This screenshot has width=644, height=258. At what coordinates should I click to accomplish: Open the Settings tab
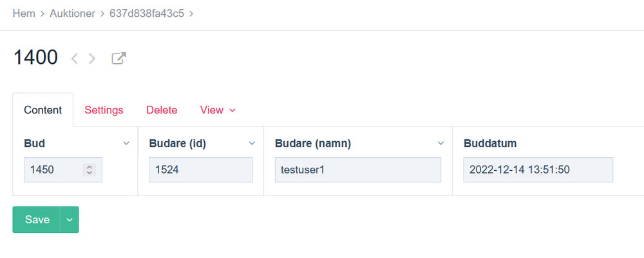[104, 110]
